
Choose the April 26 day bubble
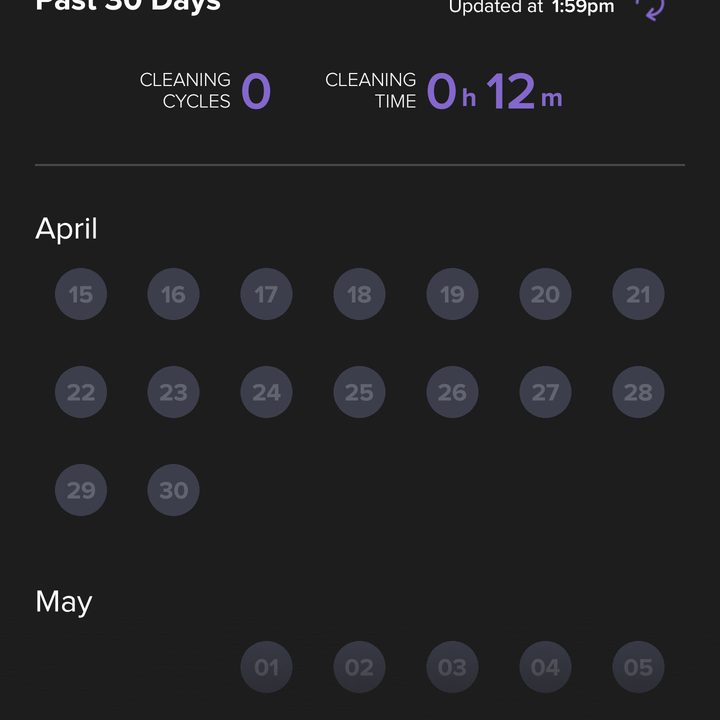pos(452,392)
